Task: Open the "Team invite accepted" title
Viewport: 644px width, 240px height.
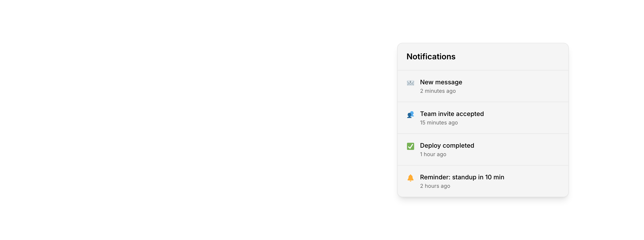Action: (x=451, y=114)
